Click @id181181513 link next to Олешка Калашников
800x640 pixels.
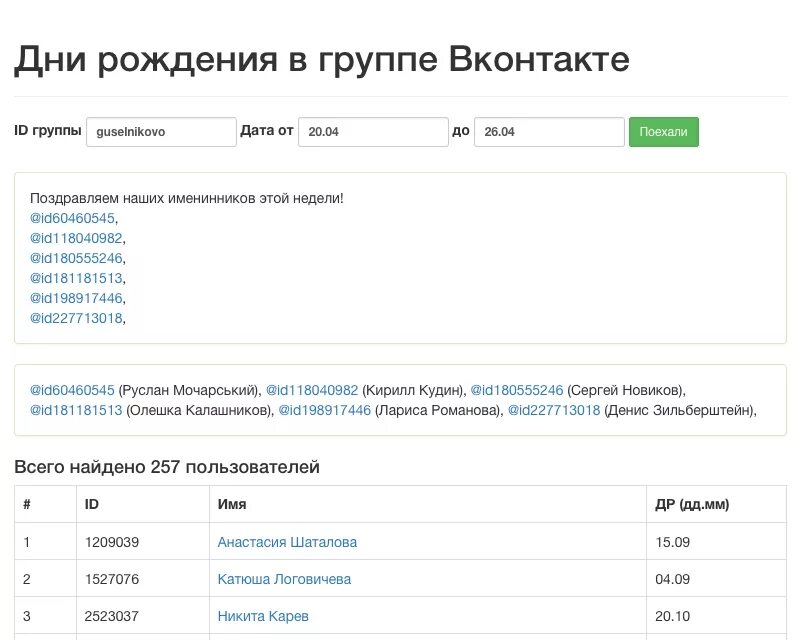click(77, 410)
